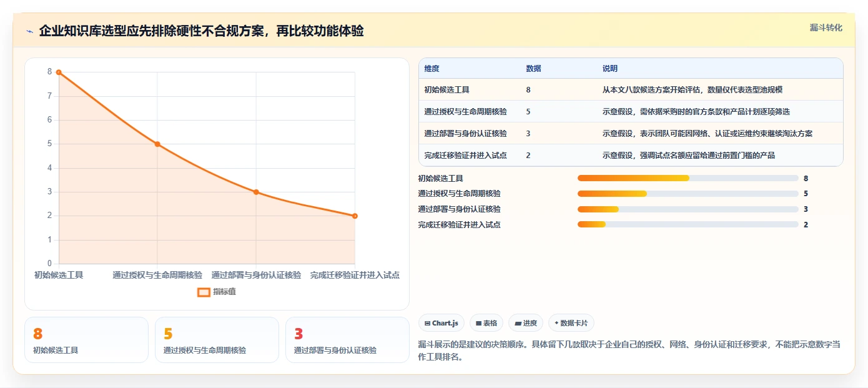868x388 pixels.
Task: Click x-axis label 通过部署与身份认证核验 under chart
Action: [x=256, y=275]
